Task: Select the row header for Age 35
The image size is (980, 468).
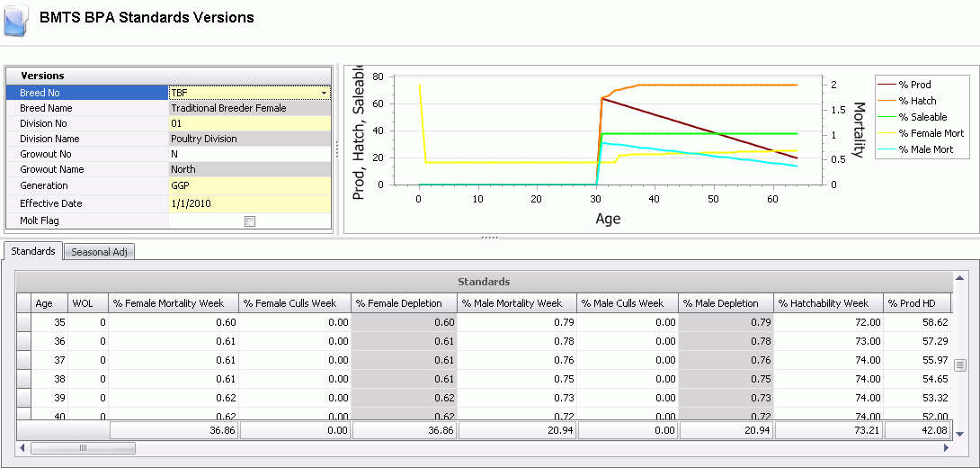Action: [23, 321]
